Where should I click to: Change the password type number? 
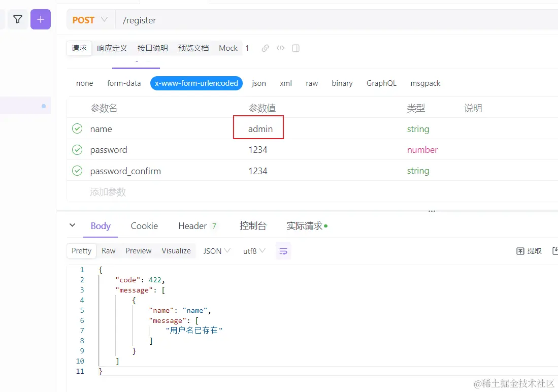pyautogui.click(x=422, y=150)
